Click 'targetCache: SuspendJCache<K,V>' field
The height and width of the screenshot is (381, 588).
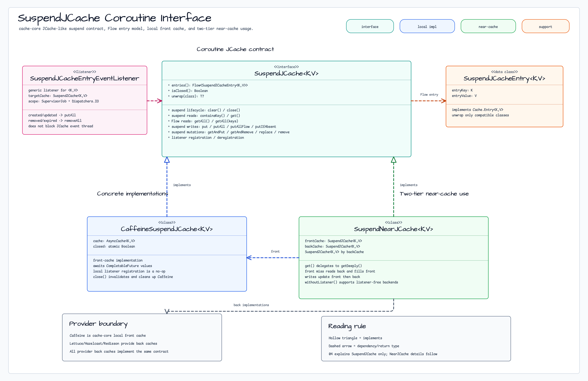[x=58, y=96]
